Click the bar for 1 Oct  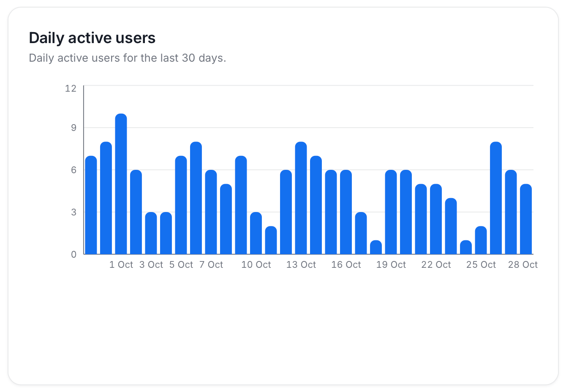coord(121,184)
